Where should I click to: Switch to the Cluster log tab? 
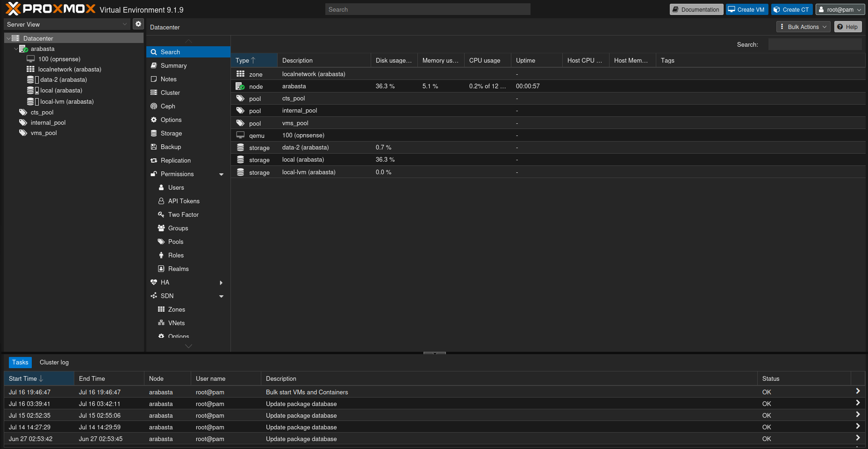[x=54, y=362]
